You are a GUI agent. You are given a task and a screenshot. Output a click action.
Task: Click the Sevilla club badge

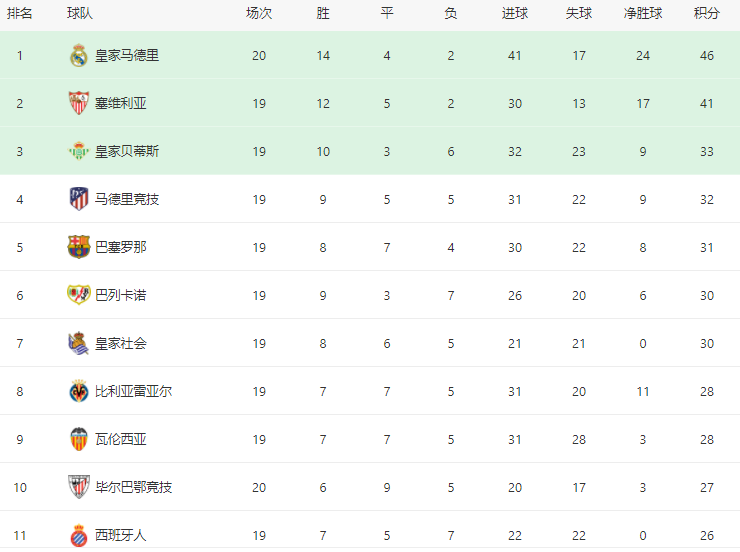tap(79, 103)
